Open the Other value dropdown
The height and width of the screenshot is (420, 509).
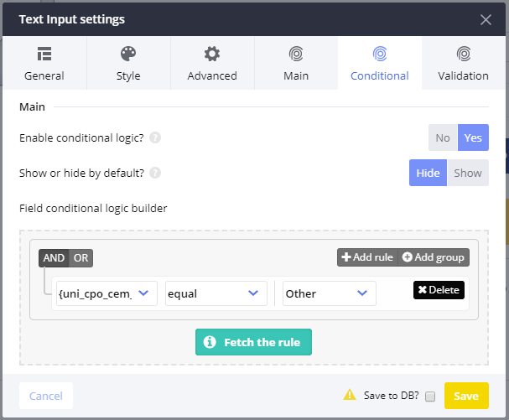(330, 293)
